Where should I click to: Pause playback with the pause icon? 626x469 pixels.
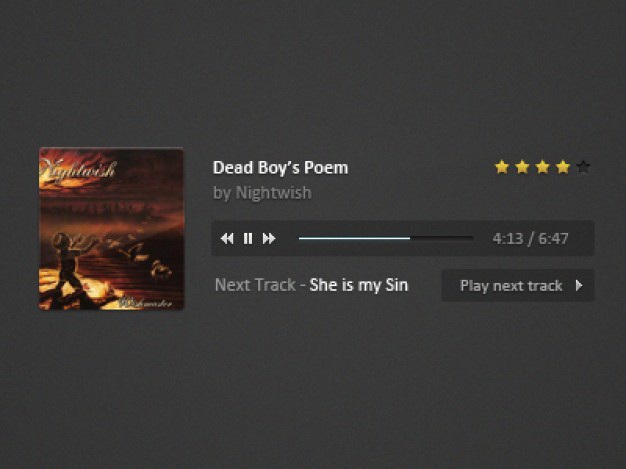tap(248, 239)
